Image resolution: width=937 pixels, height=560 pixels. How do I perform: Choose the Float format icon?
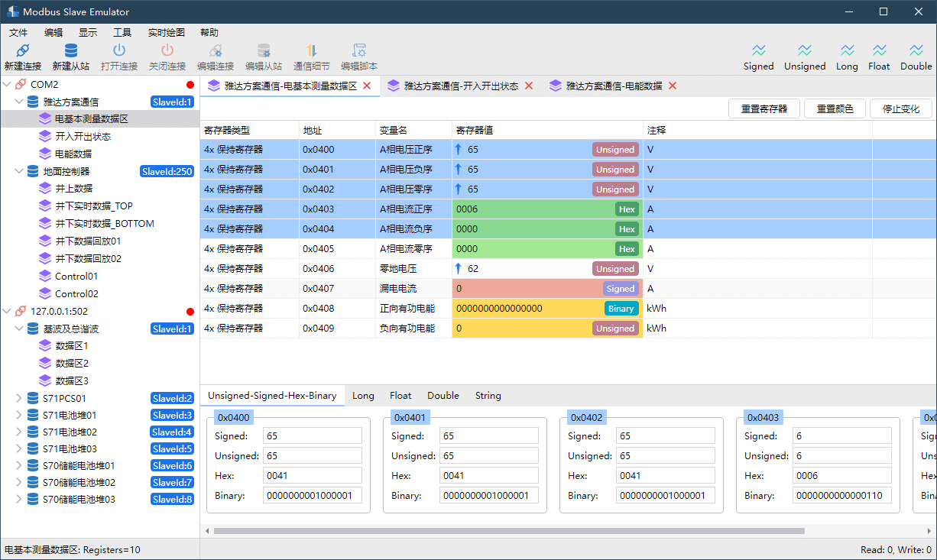(x=879, y=50)
